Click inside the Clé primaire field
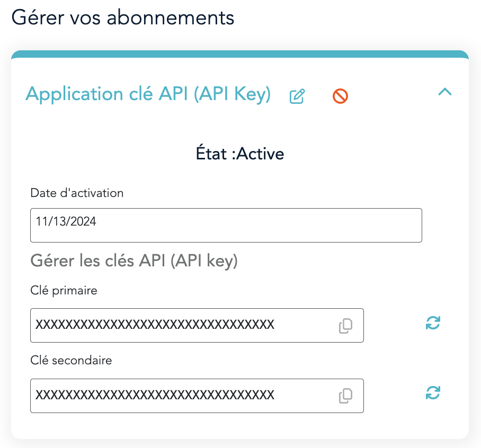The height and width of the screenshot is (448, 481). (180, 325)
